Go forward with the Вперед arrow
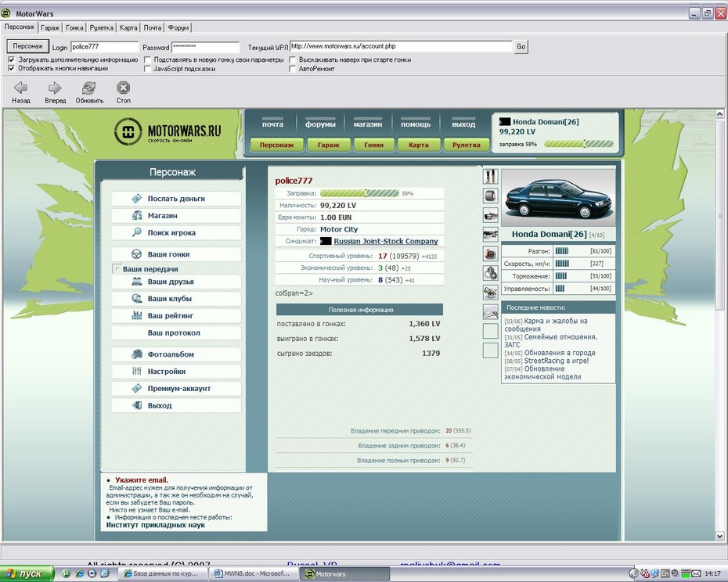728x582 pixels. pos(56,92)
